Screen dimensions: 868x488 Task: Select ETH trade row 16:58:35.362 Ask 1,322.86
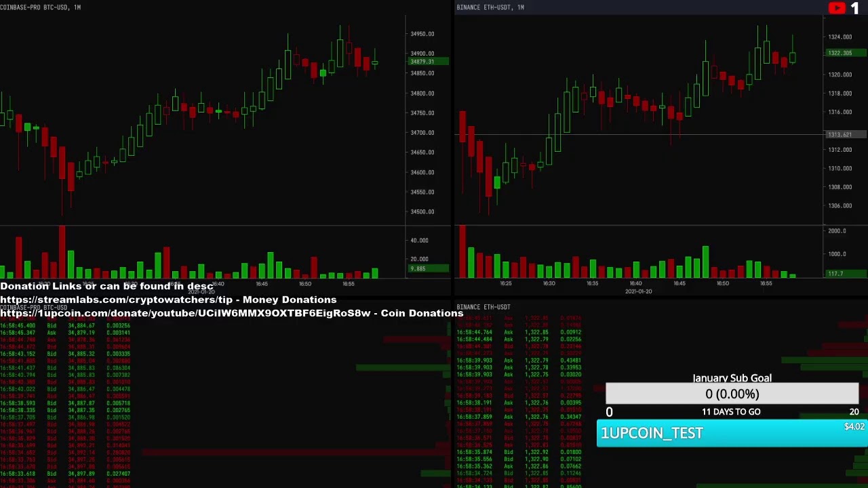point(519,466)
